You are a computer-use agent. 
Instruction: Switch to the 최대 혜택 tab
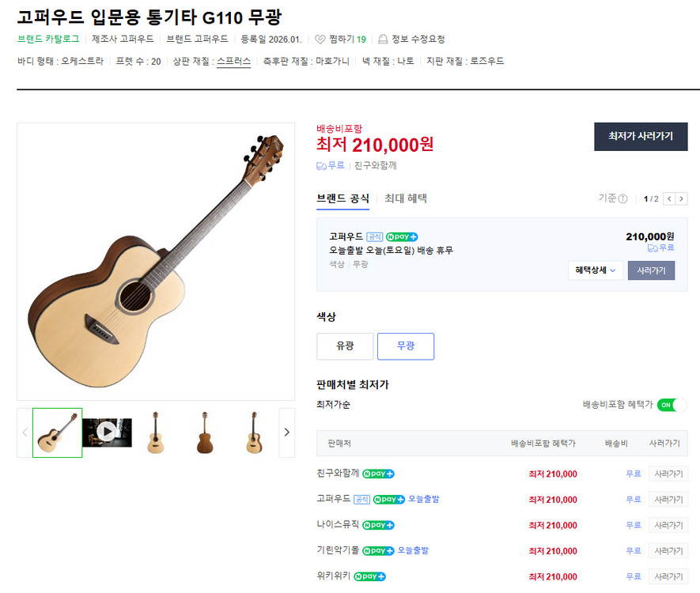coord(406,198)
